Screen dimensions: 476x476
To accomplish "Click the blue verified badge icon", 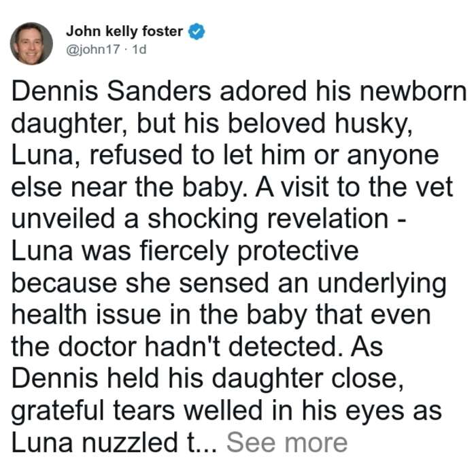I will click(x=197, y=31).
